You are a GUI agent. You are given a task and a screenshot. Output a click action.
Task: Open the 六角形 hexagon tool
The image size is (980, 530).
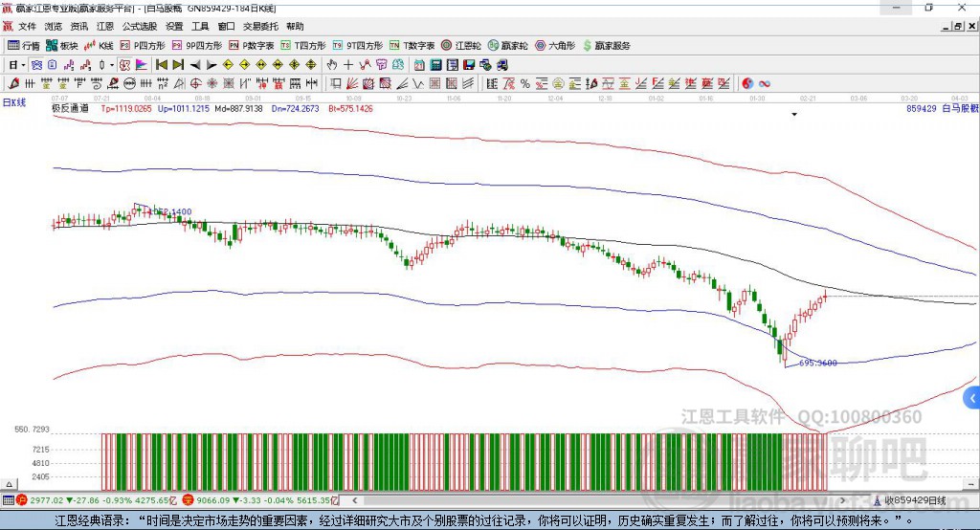[x=555, y=45]
